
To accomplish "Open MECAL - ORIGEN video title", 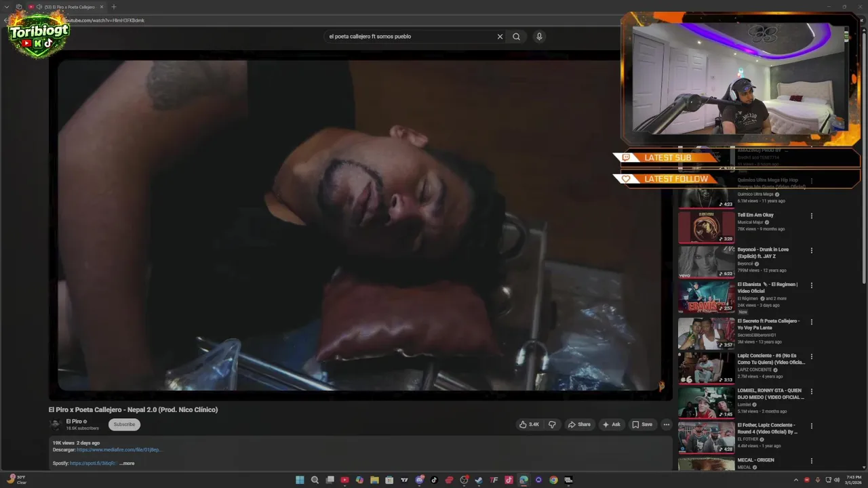I will point(755,460).
